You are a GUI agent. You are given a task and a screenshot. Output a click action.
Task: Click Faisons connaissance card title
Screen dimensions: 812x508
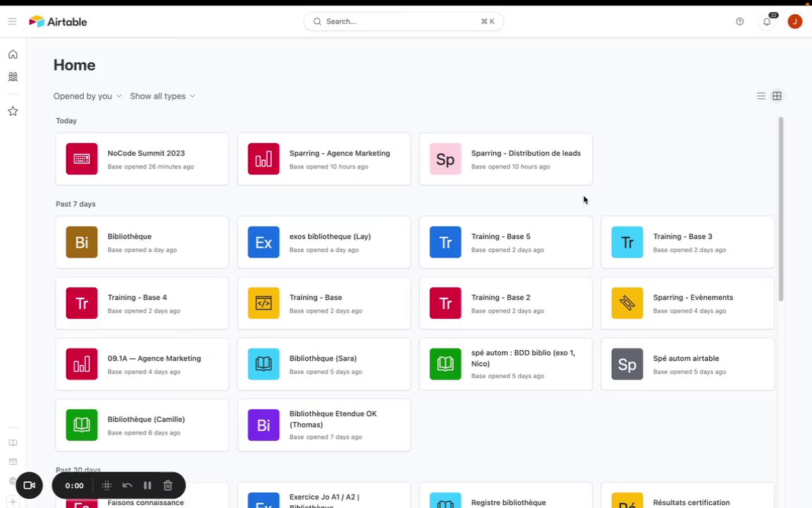pyautogui.click(x=145, y=502)
